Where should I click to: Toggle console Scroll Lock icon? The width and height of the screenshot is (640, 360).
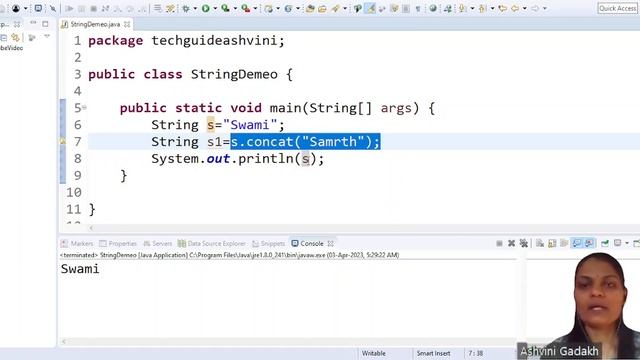(x=552, y=244)
